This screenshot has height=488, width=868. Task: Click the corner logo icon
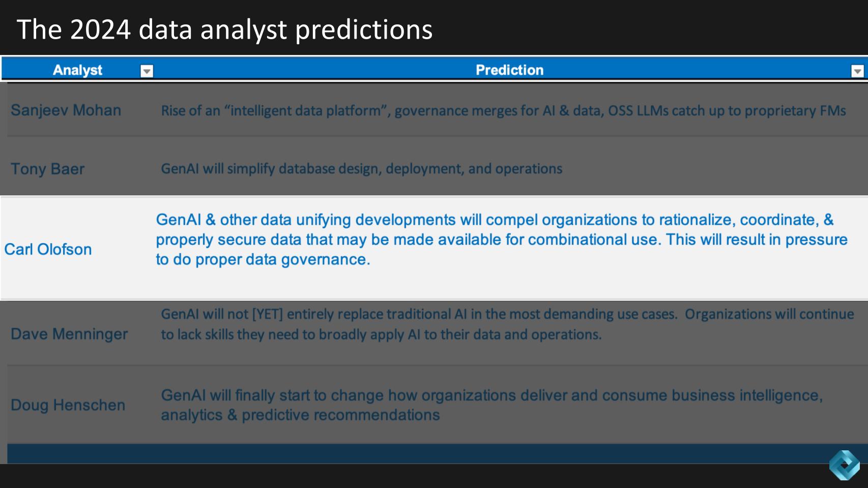point(844,465)
